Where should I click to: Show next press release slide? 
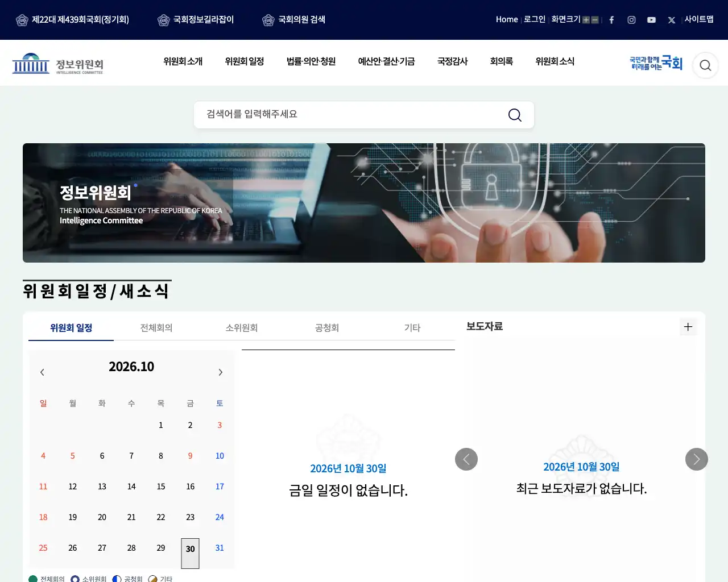pyautogui.click(x=697, y=459)
